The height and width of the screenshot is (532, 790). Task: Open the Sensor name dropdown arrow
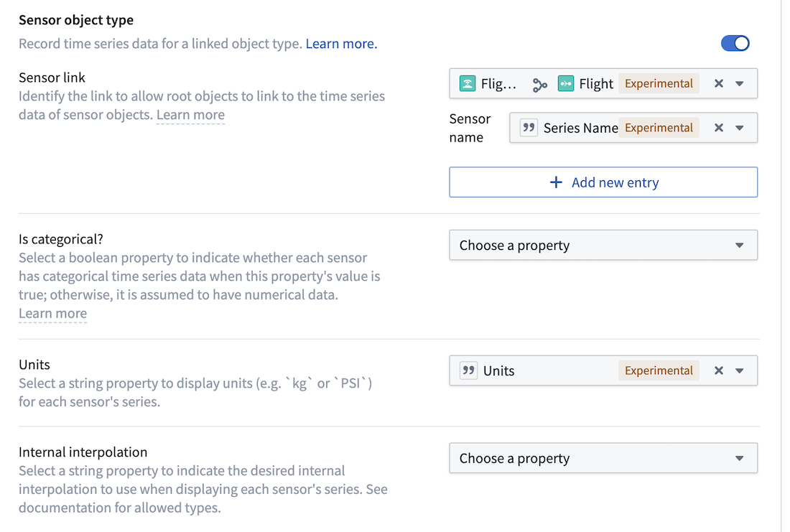740,128
